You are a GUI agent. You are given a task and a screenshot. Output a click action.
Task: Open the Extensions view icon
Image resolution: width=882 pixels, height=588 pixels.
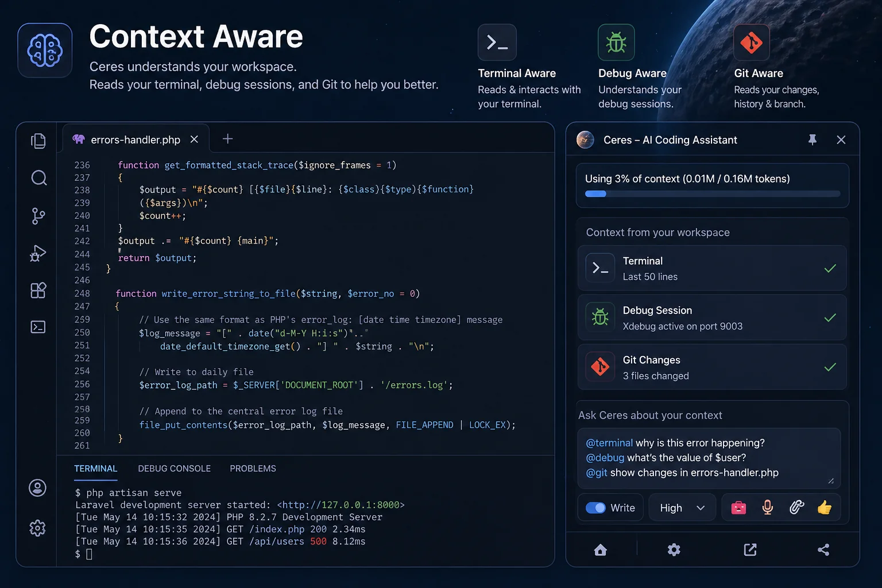[x=38, y=290]
